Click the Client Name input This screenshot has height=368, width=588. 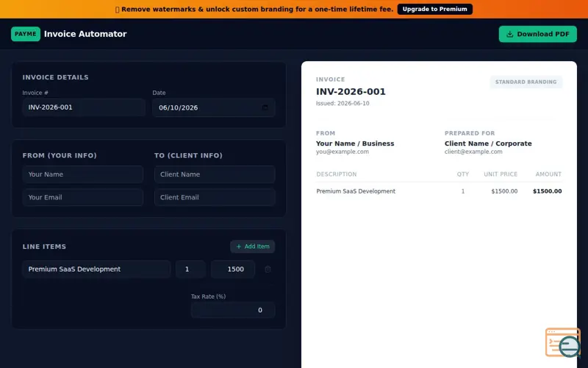pyautogui.click(x=215, y=174)
